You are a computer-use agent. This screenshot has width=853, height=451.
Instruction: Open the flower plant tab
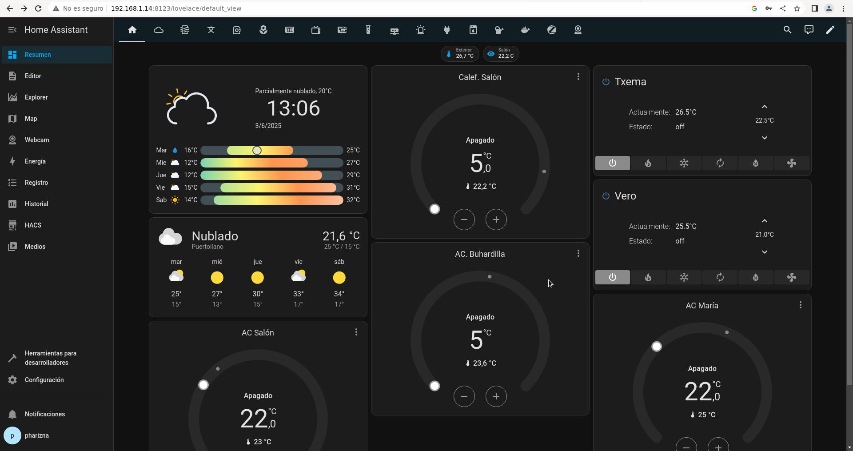(x=263, y=30)
